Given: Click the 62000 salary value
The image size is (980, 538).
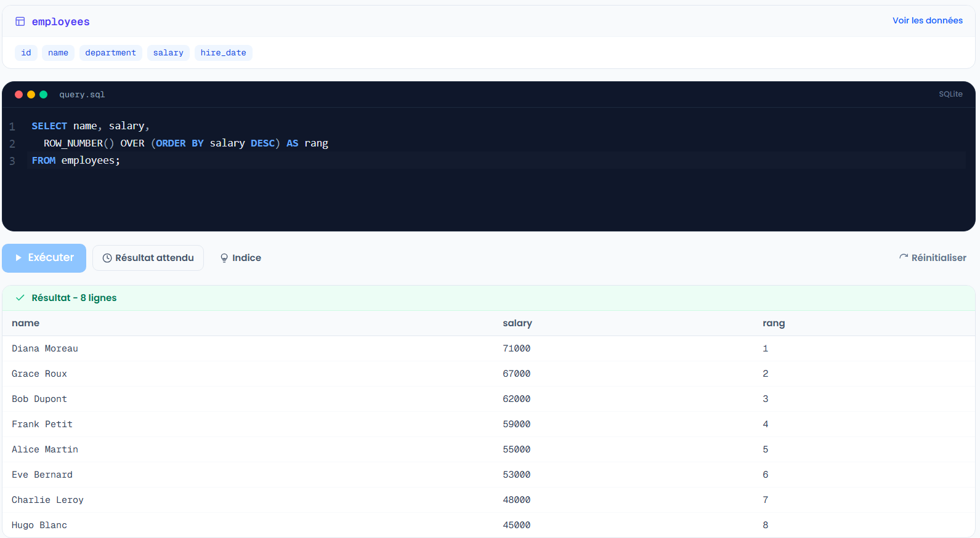Looking at the screenshot, I should tap(516, 399).
